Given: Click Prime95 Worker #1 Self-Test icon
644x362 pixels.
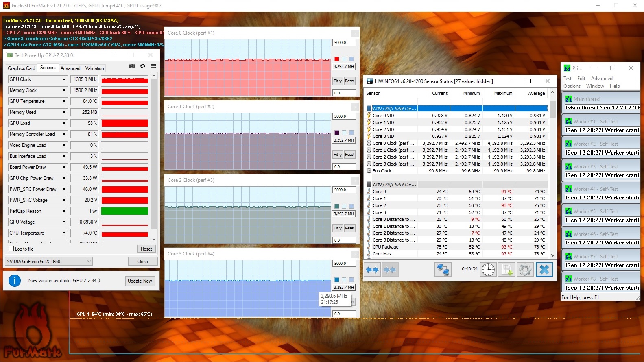Looking at the screenshot, I should pyautogui.click(x=568, y=121).
